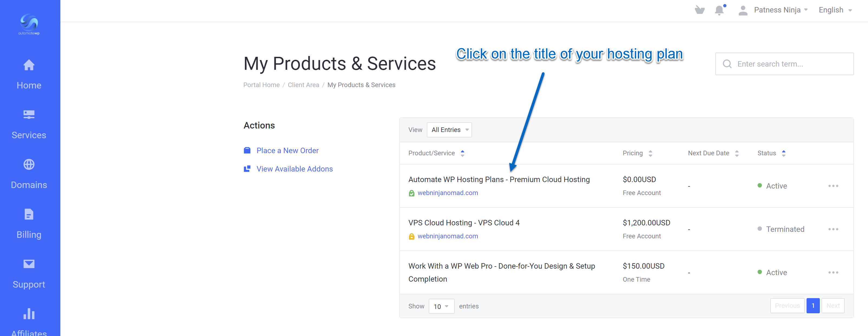Open Domains globe icon
This screenshot has width=868, height=336.
click(x=29, y=164)
